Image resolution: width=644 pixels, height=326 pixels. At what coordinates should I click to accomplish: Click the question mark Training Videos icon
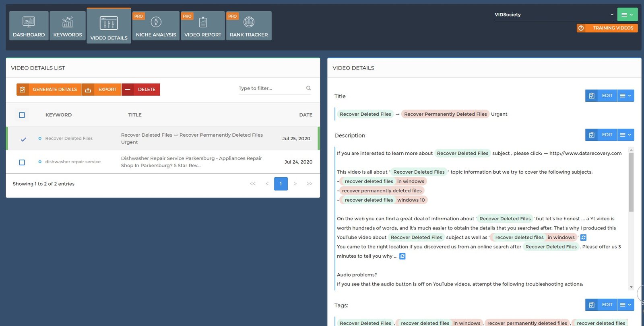(581, 28)
